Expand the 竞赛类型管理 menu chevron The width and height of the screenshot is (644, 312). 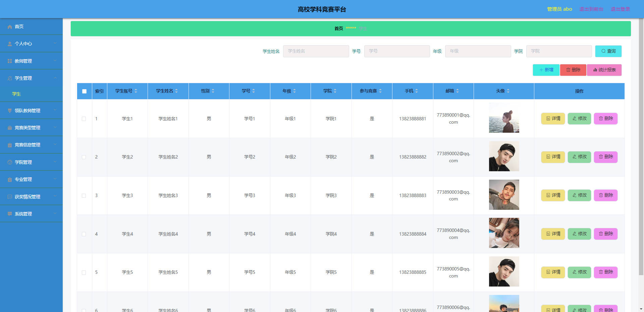click(55, 127)
